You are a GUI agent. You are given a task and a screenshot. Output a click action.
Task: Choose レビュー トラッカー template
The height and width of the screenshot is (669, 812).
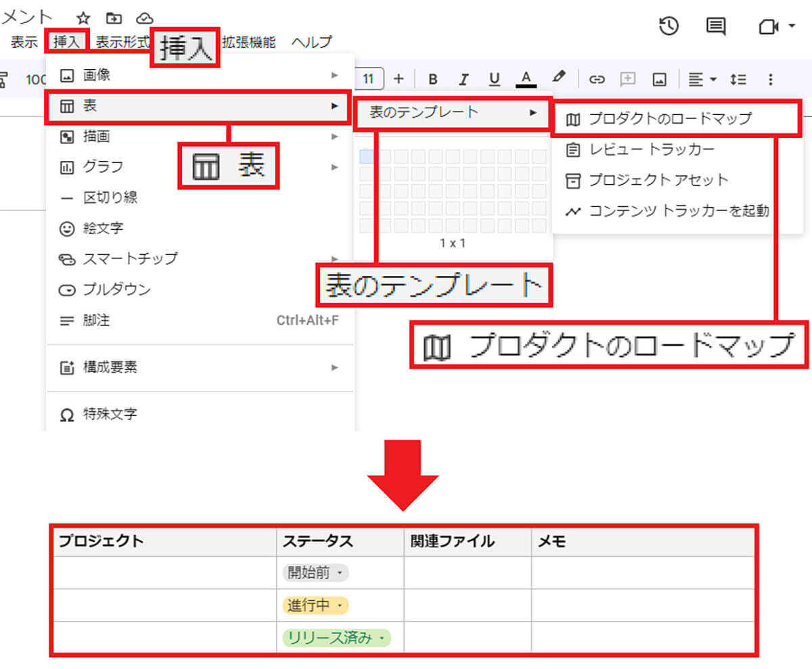pos(677,149)
